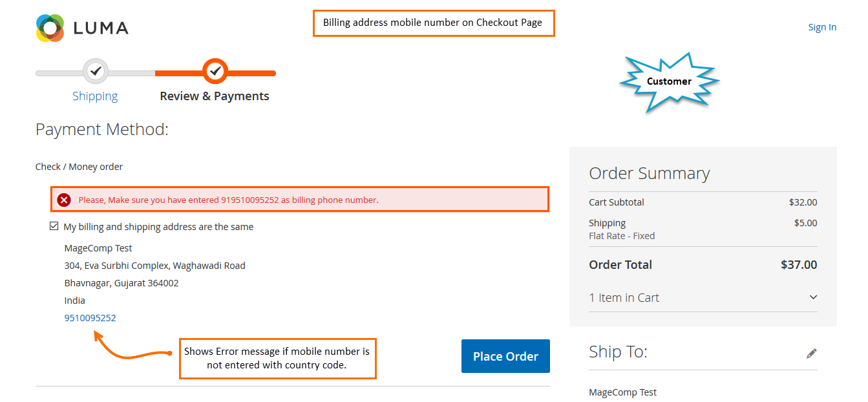The image size is (868, 402).
Task: Click the phone number 9510095252 link
Action: tap(90, 318)
